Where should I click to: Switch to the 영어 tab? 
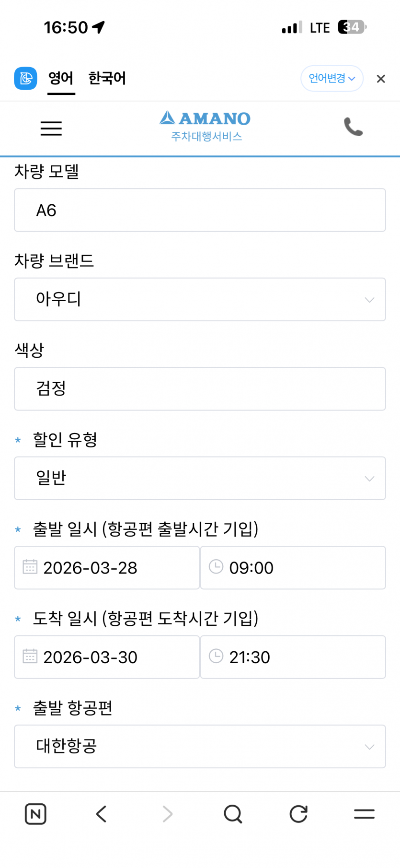61,78
